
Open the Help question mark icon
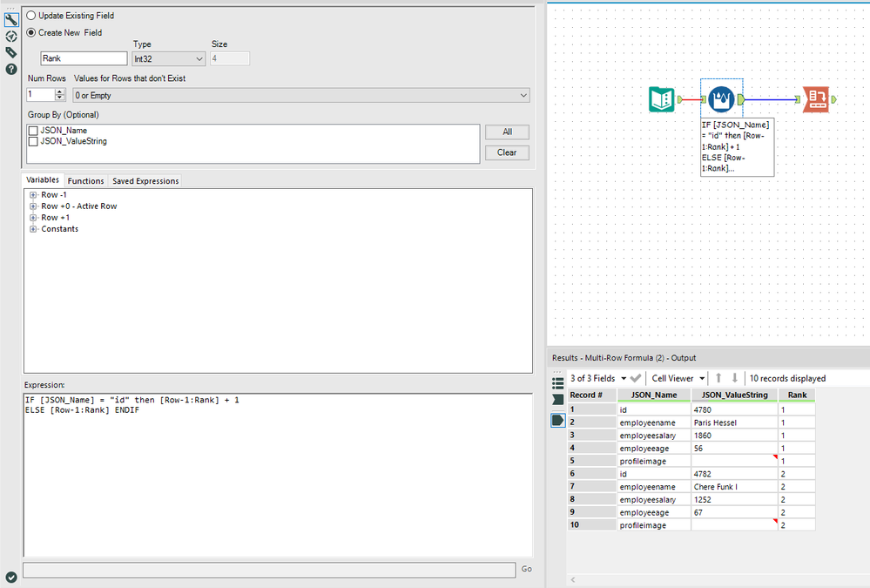coord(11,70)
